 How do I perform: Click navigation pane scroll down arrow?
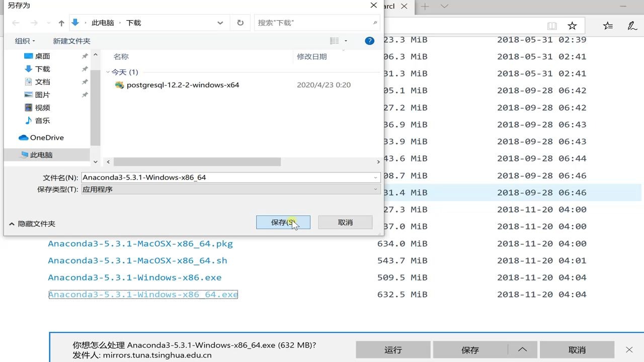click(96, 162)
